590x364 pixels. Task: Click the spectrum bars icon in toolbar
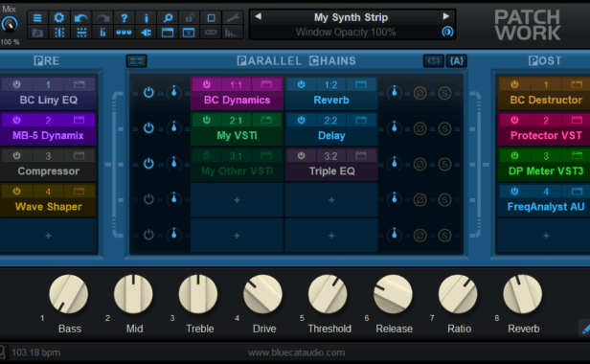[x=233, y=33]
